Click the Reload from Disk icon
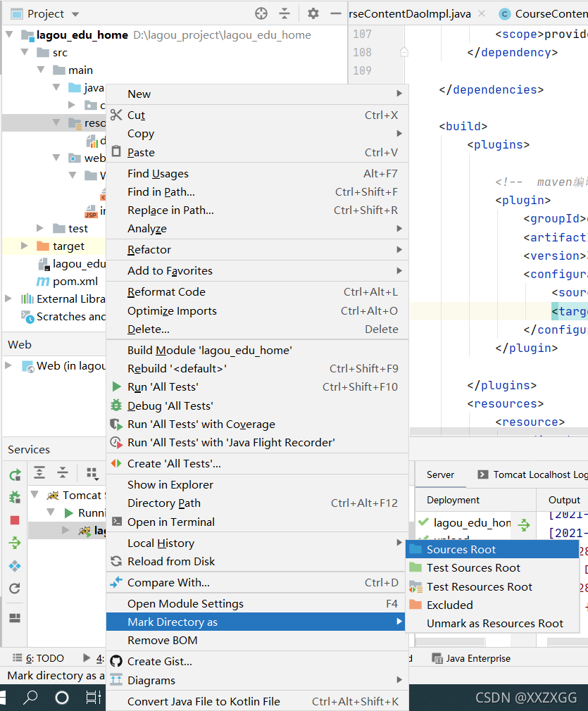 117,561
